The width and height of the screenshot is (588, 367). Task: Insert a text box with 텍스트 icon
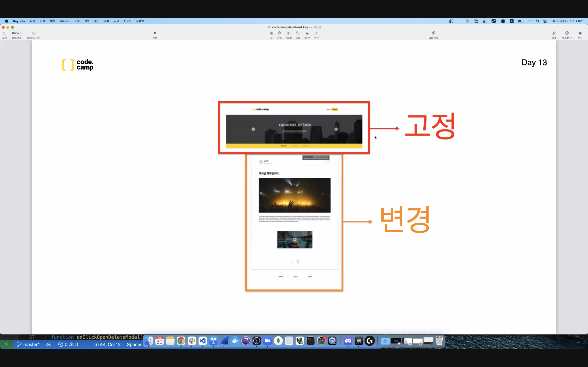click(289, 33)
